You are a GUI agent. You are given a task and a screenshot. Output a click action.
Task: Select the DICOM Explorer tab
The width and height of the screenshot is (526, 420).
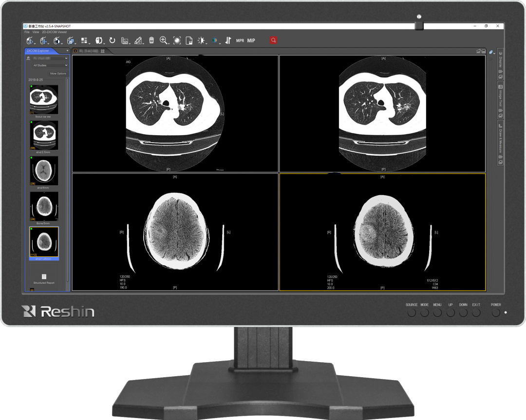click(x=38, y=51)
